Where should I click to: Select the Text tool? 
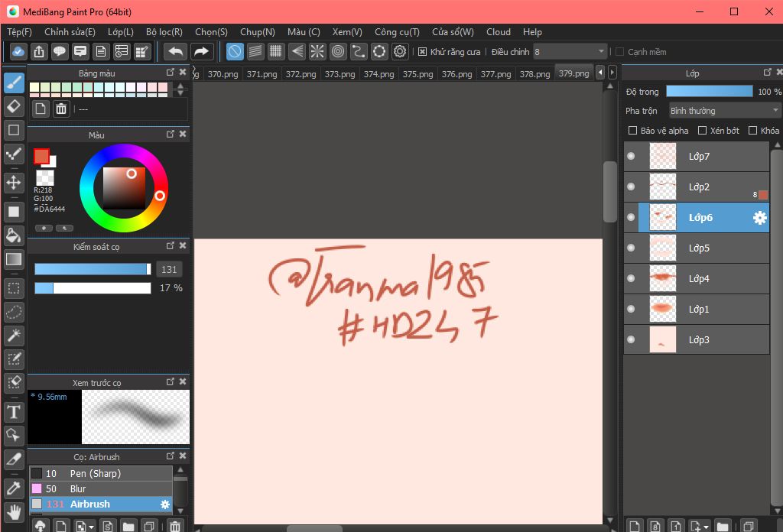(14, 412)
